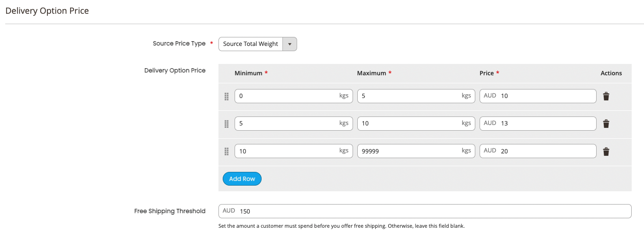
Task: Grab the drag handle of first row
Action: pos(227,96)
